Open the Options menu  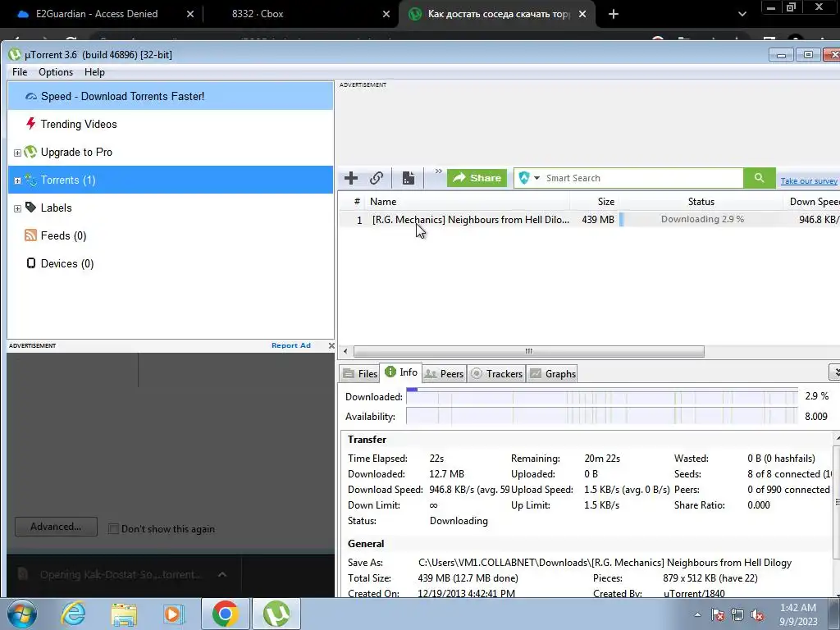[56, 72]
